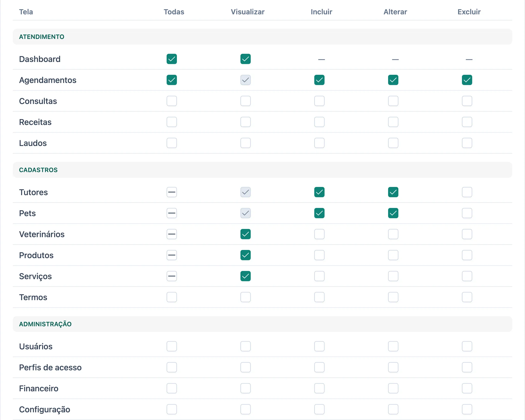525x420 pixels.
Task: Enable Incluir for Veterinários
Action: point(319,234)
